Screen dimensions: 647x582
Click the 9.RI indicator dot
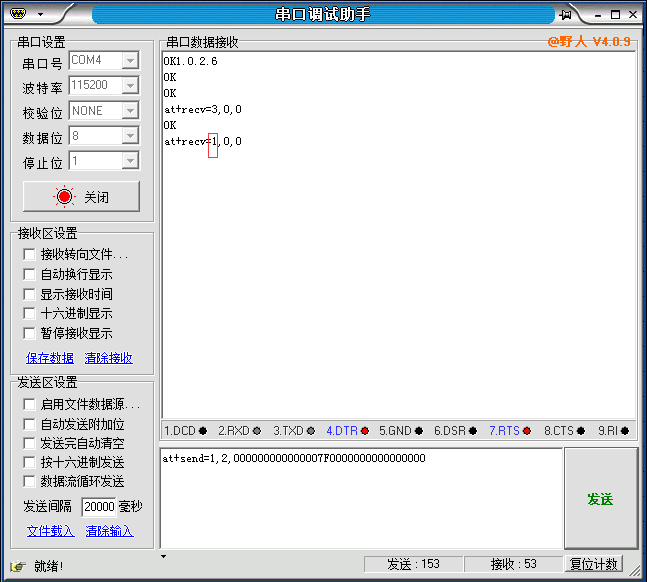click(625, 431)
